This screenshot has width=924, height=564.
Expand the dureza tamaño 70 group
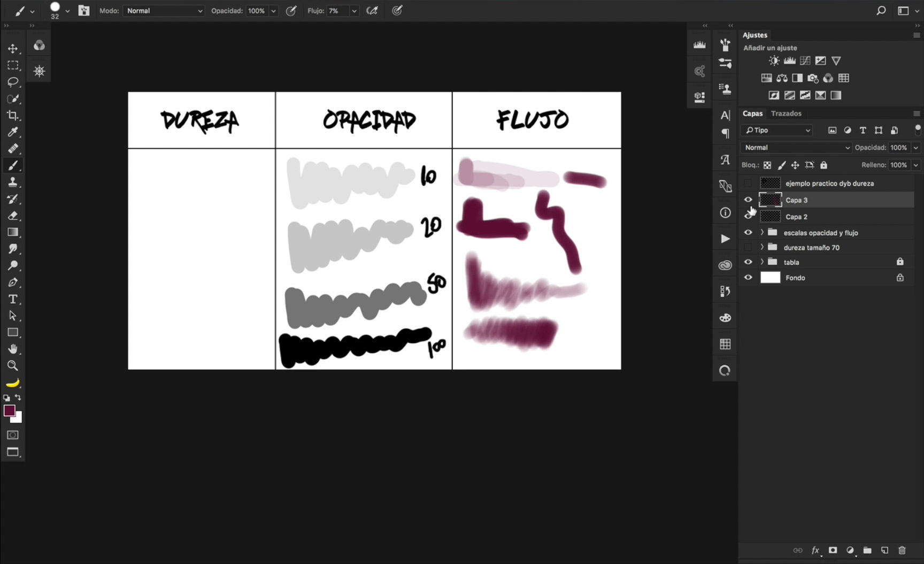pos(762,247)
